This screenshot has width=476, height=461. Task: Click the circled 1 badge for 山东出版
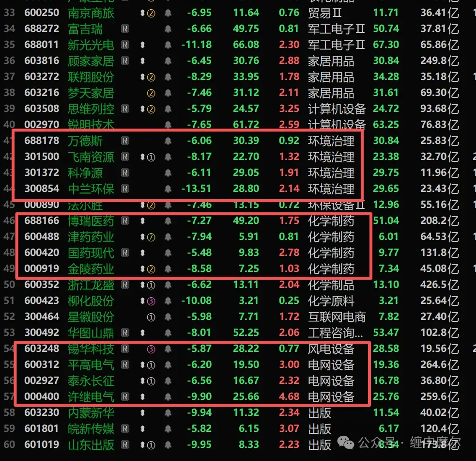151,445
